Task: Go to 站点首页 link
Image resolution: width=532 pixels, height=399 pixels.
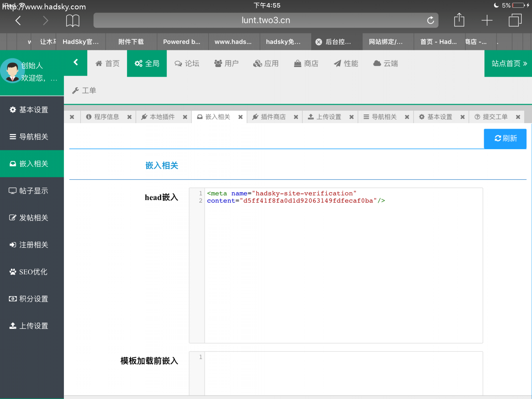Action: tap(509, 64)
